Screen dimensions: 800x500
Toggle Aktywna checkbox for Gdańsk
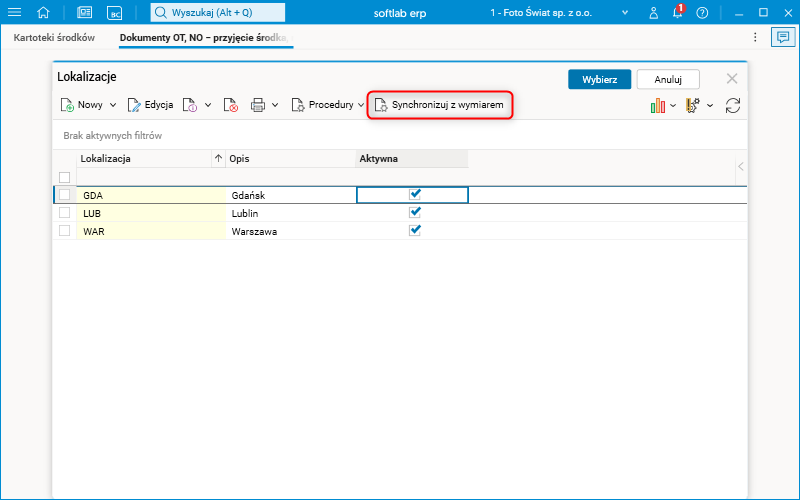[x=415, y=194]
